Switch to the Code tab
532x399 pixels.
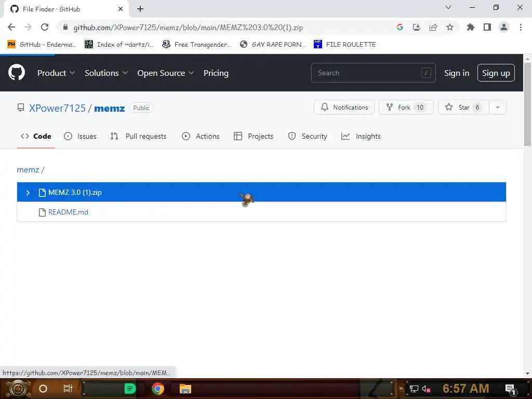pyautogui.click(x=36, y=136)
